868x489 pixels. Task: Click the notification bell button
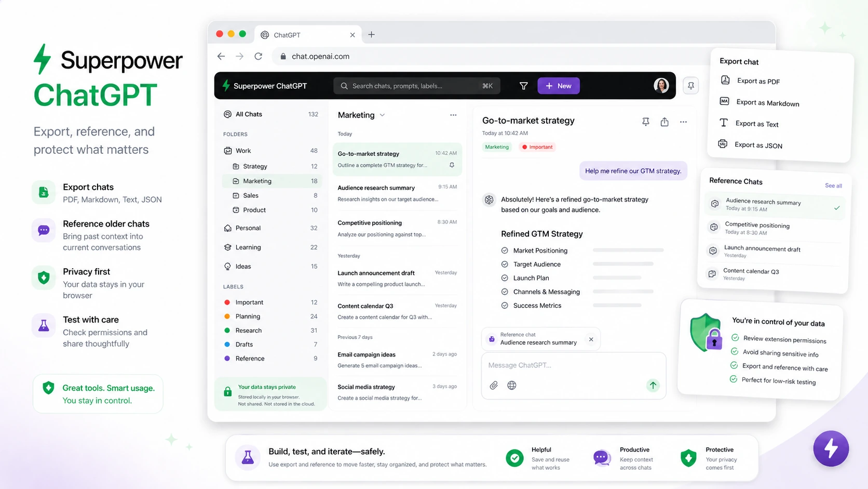click(690, 86)
